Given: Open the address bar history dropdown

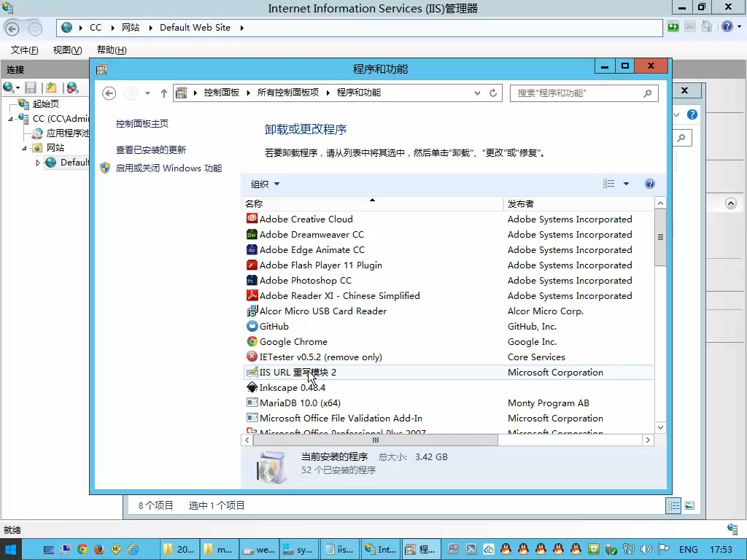Looking at the screenshot, I should pos(477,93).
